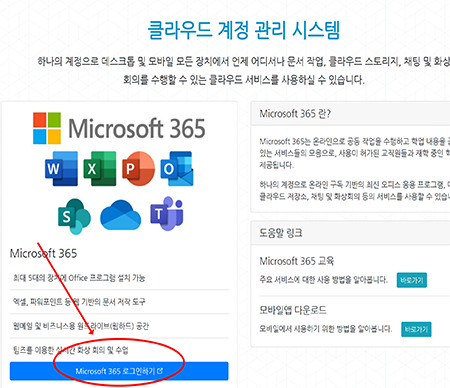Select the 도움말 링크 panel header
This screenshot has width=450, height=388.
(350, 233)
